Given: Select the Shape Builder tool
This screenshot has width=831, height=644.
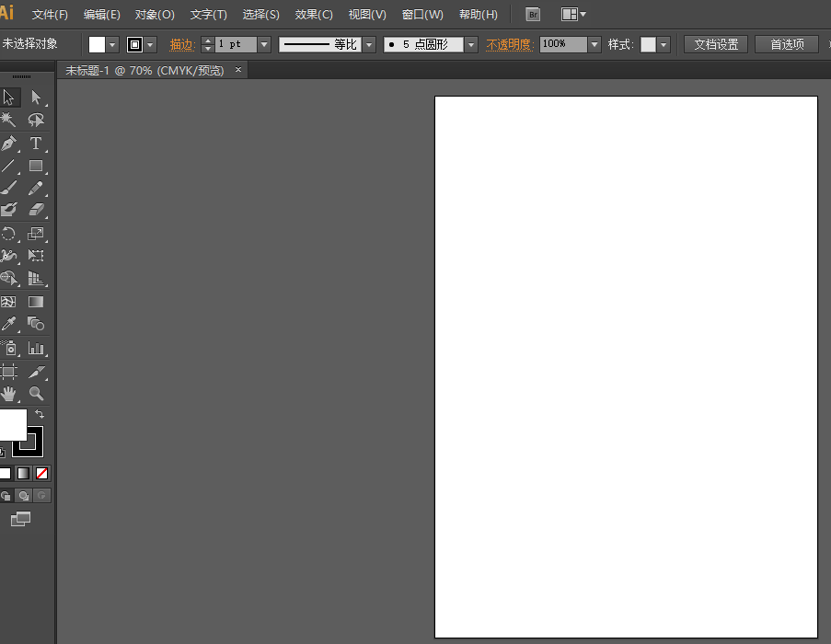Looking at the screenshot, I should 8,278.
